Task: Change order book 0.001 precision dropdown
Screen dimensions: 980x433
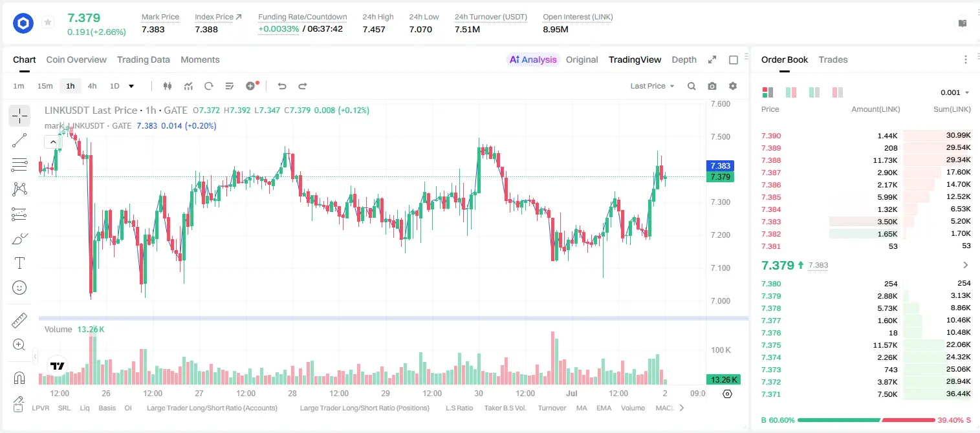Action: [955, 92]
